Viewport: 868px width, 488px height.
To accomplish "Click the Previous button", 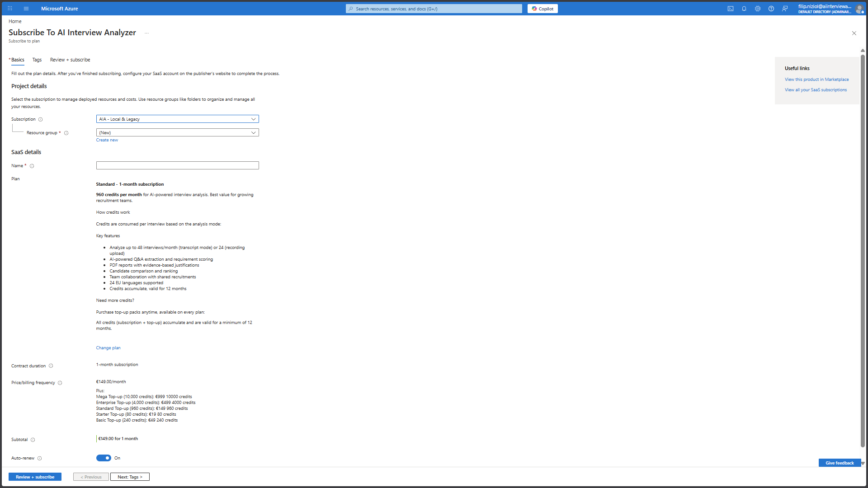I will (x=91, y=477).
